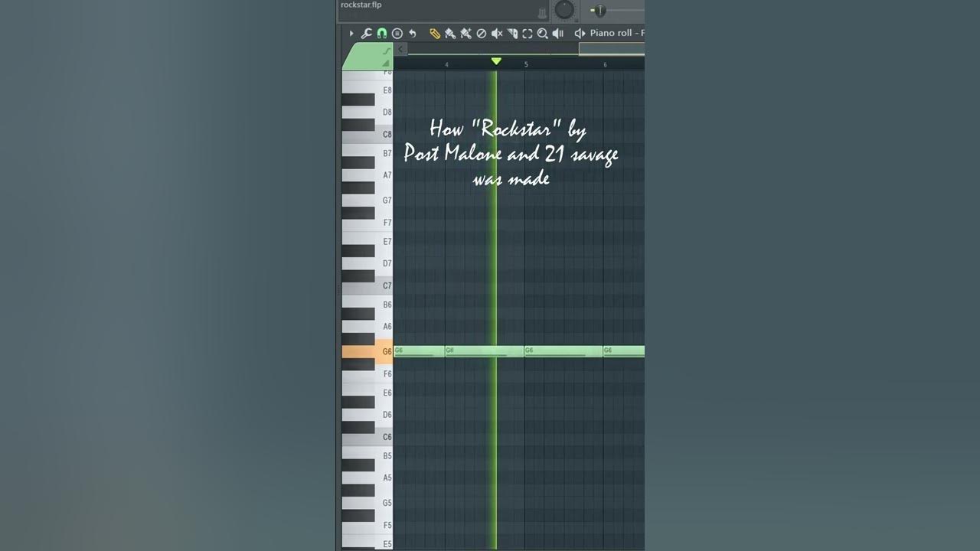The image size is (980, 551).
Task: Play the B5 piano key
Action: point(367,457)
